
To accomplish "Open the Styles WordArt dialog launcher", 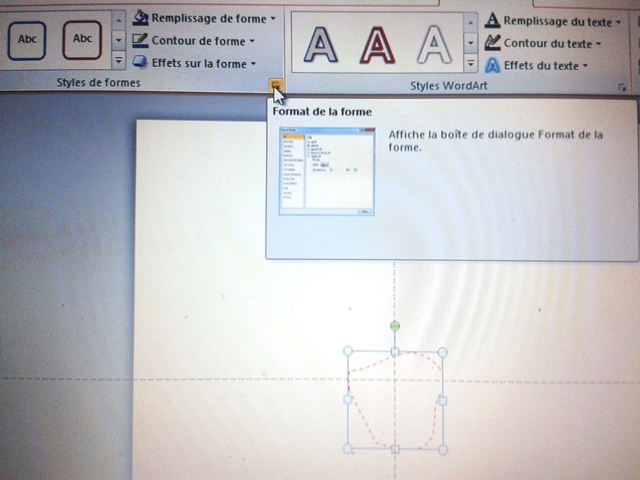I will [x=623, y=88].
